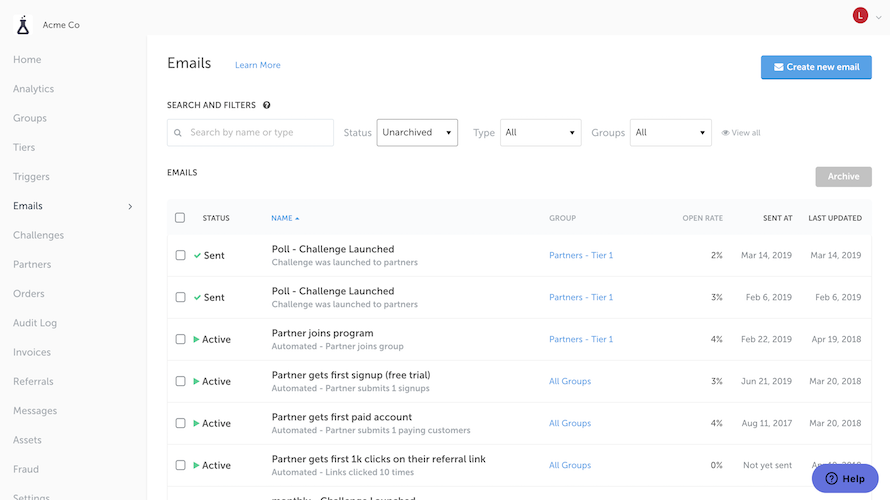Open Analytics in the sidebar

pyautogui.click(x=33, y=89)
